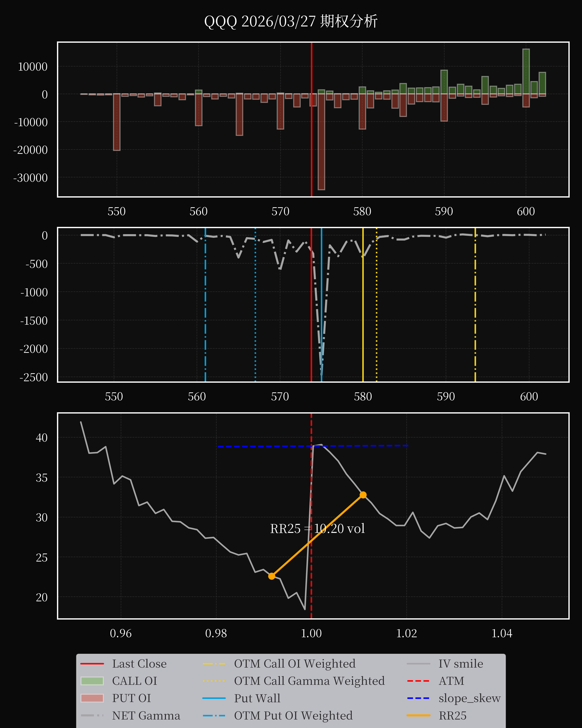Viewport: 582px width, 728px height.
Task: Click the PUT OI red legend swatch
Action: tap(92, 698)
